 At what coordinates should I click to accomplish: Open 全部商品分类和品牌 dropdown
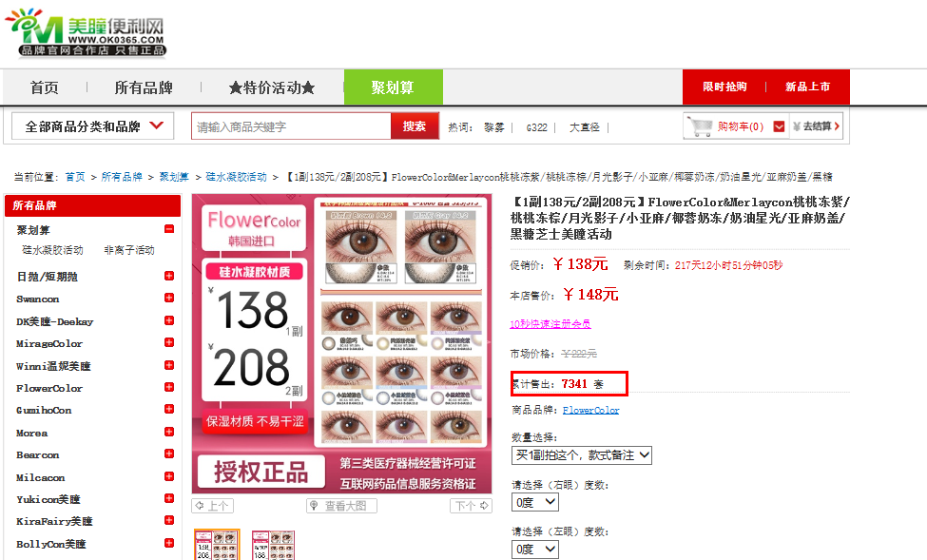(x=93, y=126)
